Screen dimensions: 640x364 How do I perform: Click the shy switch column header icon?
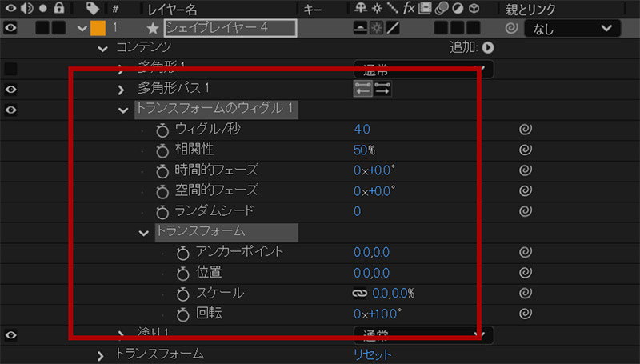pyautogui.click(x=361, y=8)
